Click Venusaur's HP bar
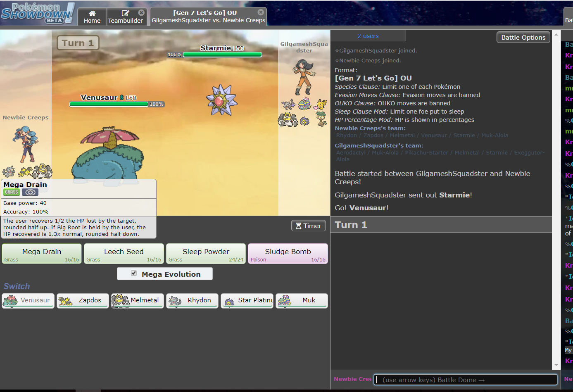 (x=109, y=104)
